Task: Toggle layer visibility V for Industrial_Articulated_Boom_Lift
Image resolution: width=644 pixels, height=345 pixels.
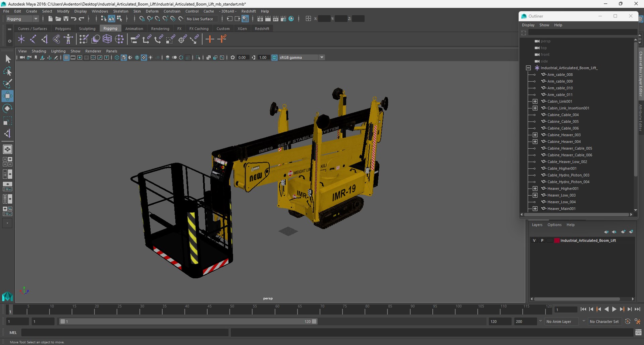Action: (534, 240)
